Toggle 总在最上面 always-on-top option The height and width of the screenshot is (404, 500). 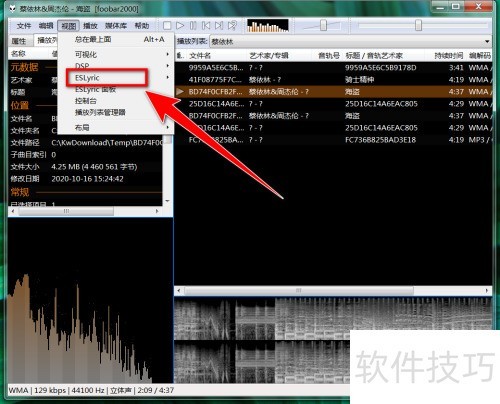pos(116,39)
